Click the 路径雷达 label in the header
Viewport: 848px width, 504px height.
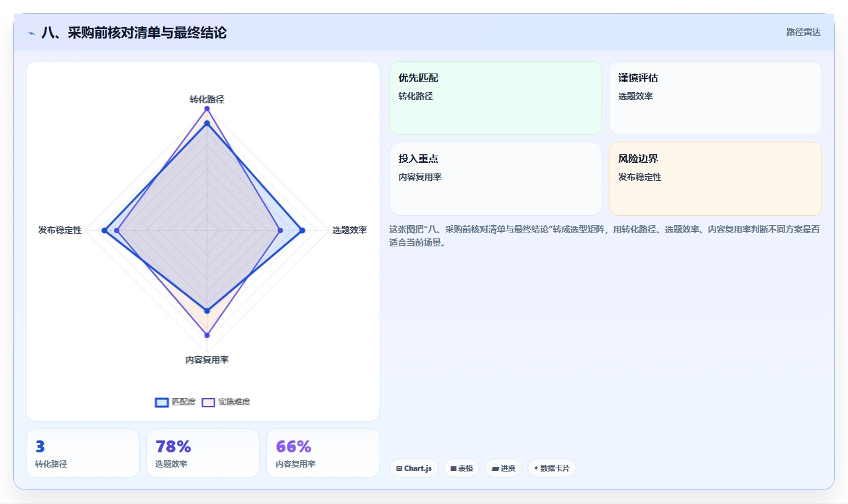pyautogui.click(x=804, y=32)
